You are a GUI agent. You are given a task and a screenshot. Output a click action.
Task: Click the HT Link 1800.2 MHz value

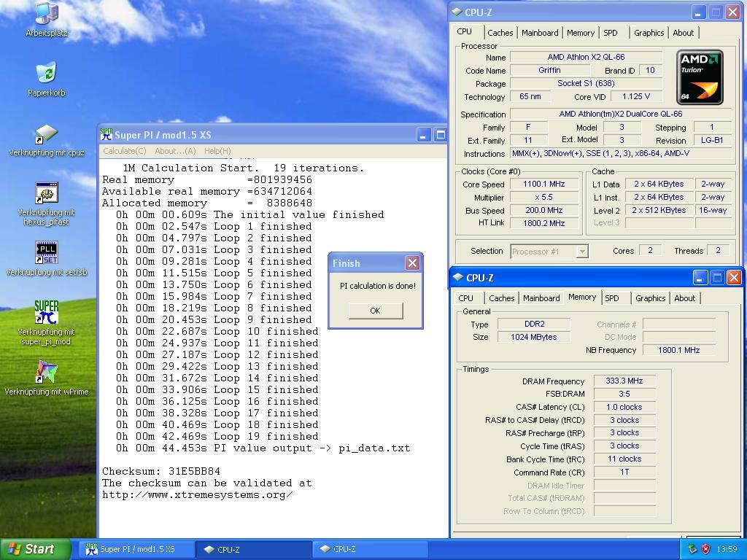pos(544,223)
